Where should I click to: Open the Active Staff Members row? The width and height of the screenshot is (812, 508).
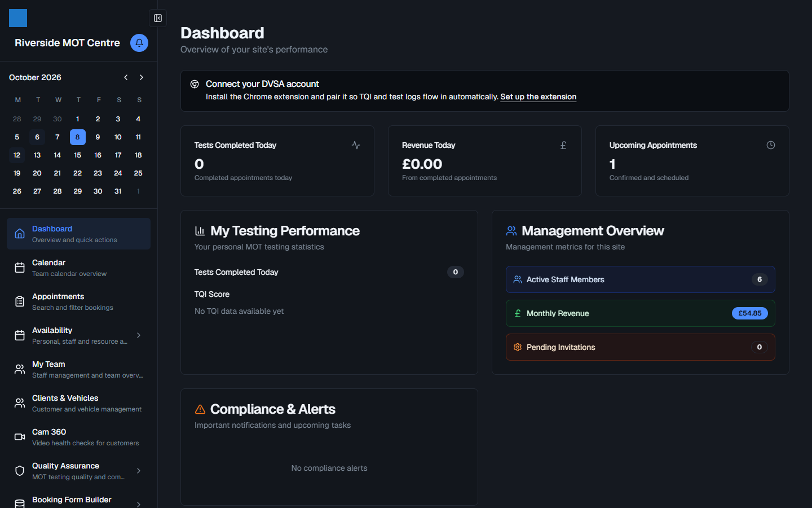point(640,279)
